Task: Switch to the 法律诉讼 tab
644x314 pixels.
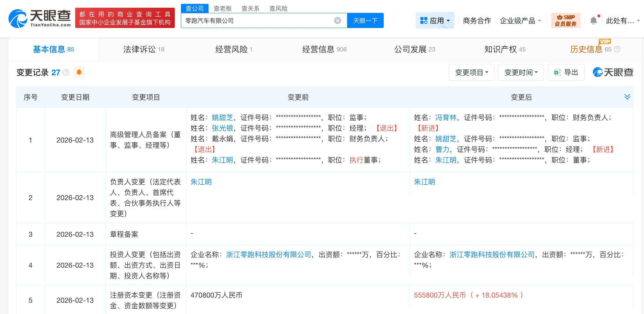Action: coord(144,49)
